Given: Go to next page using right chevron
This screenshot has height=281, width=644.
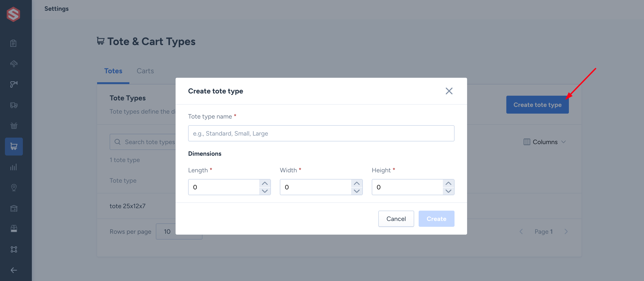Looking at the screenshot, I should [566, 231].
